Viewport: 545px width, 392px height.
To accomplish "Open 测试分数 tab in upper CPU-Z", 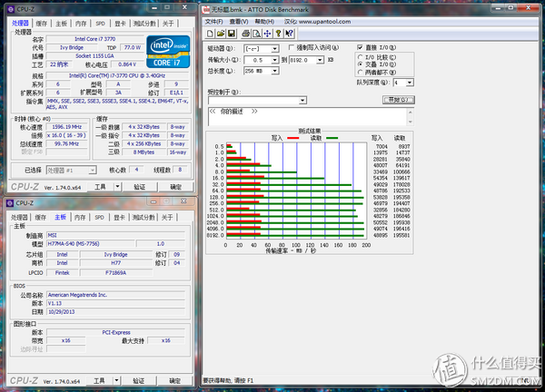I will click(x=144, y=24).
